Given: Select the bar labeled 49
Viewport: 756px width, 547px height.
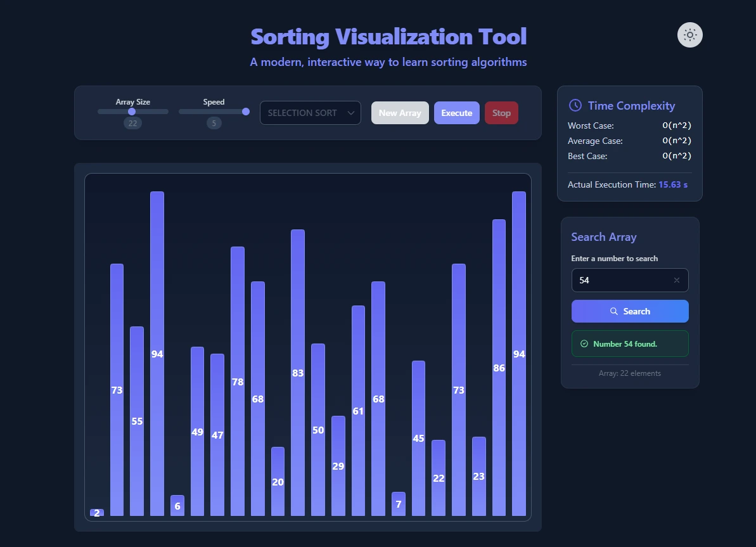Looking at the screenshot, I should coord(197,431).
